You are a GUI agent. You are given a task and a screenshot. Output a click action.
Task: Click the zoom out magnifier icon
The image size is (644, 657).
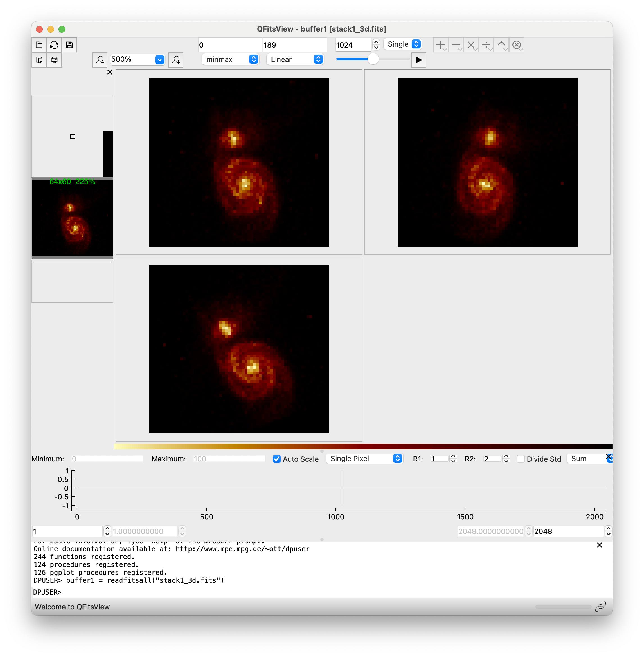coord(100,60)
